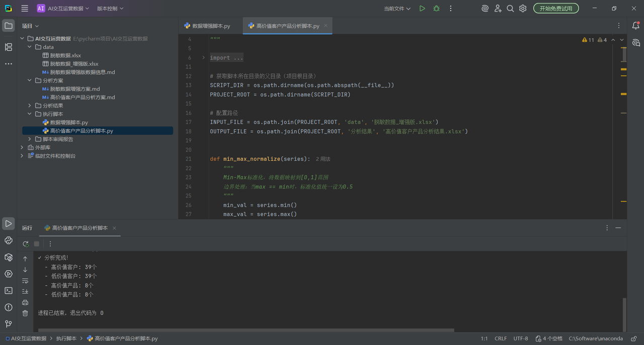Open the Git version control tool window
The width and height of the screenshot is (644, 345).
9,324
